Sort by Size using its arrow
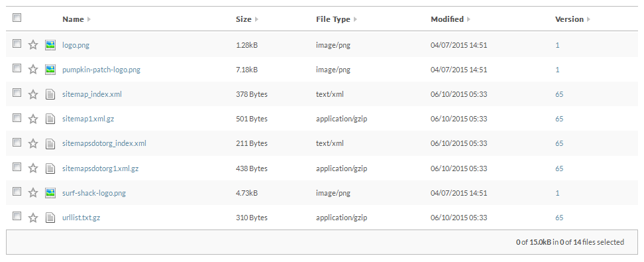The height and width of the screenshot is (262, 644). pos(256,19)
